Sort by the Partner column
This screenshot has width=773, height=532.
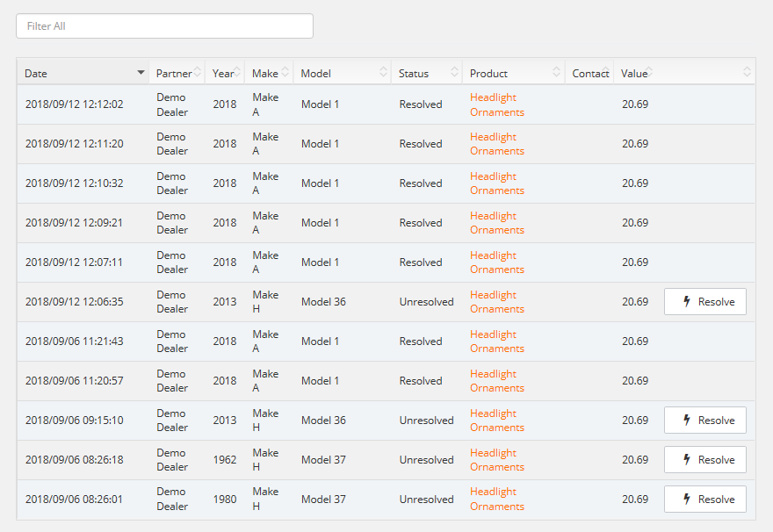(177, 73)
